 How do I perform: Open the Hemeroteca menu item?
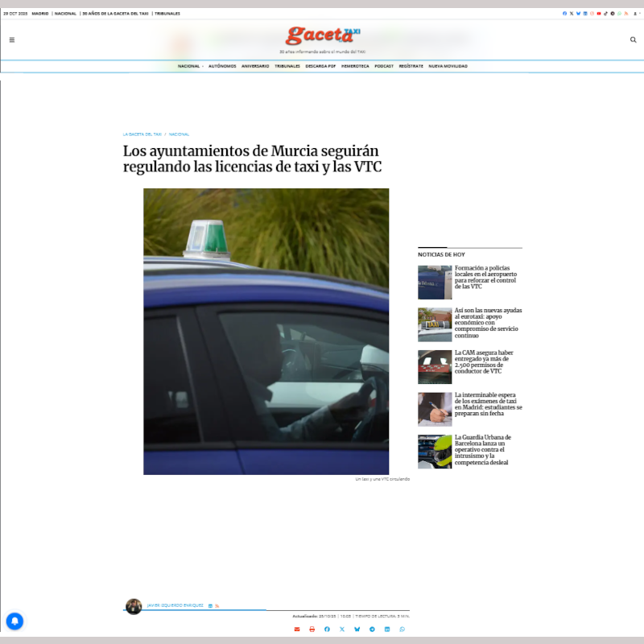click(355, 66)
